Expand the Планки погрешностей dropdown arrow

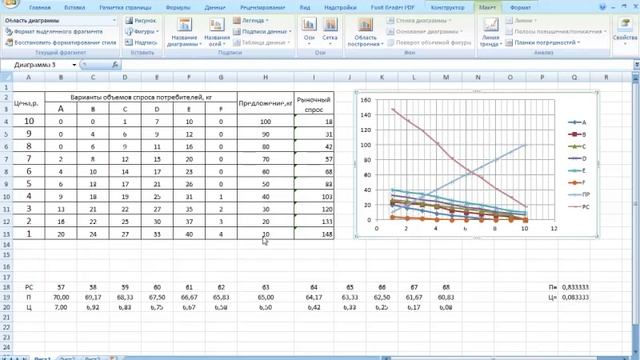[578, 42]
